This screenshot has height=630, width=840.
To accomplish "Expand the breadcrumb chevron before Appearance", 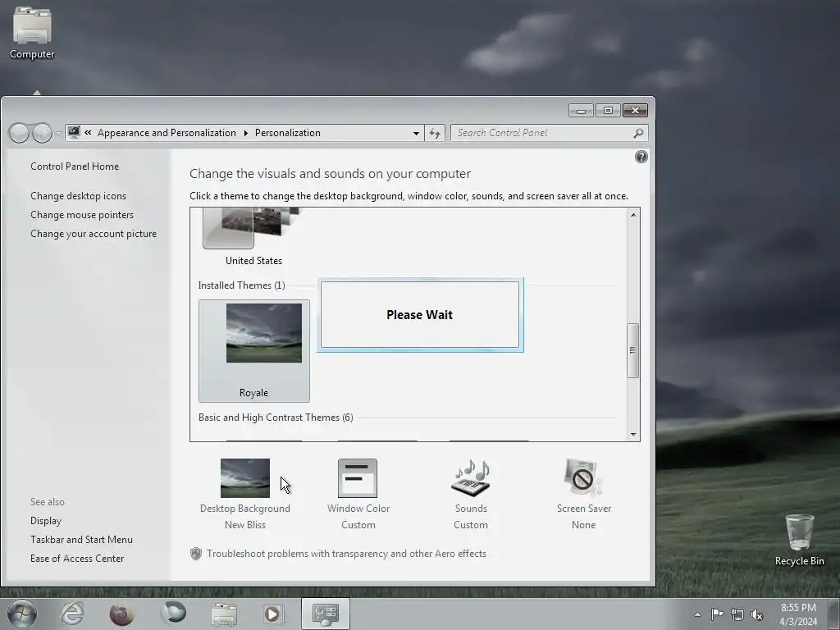I will pyautogui.click(x=88, y=132).
